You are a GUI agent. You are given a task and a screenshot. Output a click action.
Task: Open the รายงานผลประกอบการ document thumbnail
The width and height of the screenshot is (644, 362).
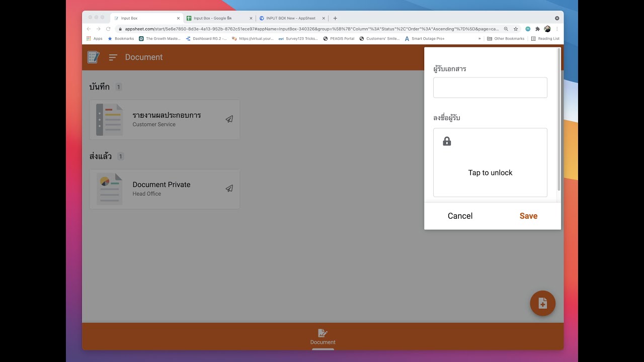point(109,120)
